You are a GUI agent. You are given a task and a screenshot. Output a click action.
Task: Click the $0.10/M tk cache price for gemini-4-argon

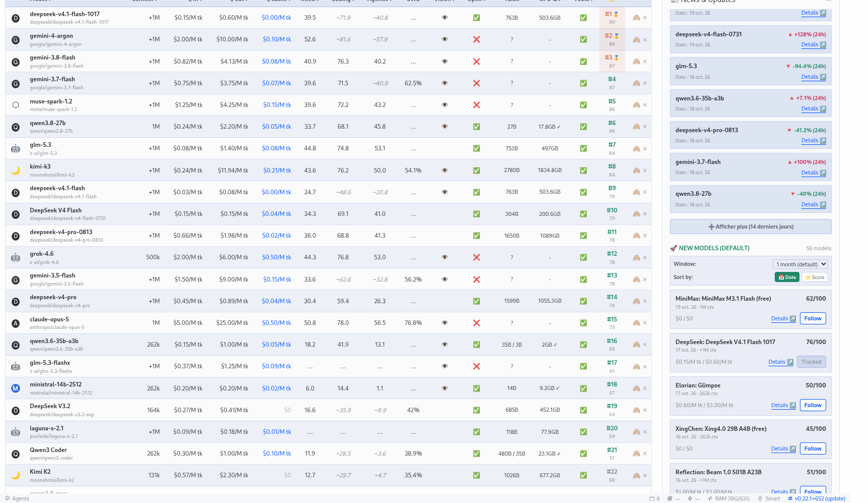(x=277, y=39)
